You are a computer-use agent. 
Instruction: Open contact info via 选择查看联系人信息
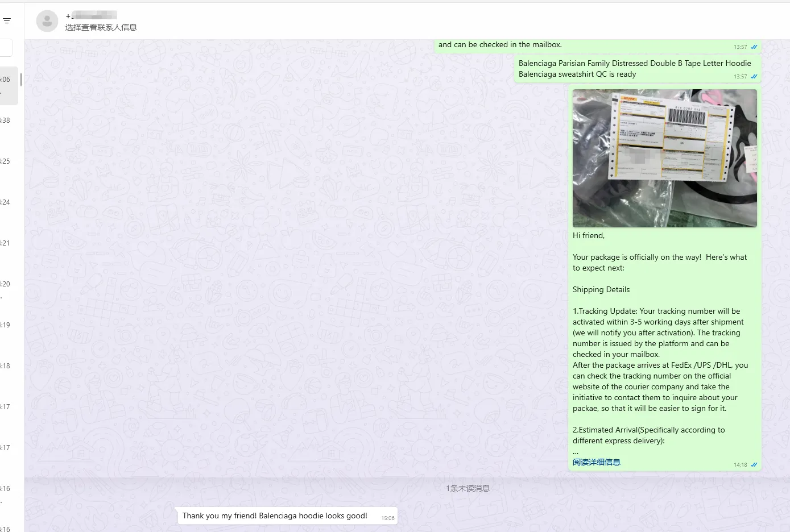pos(101,27)
